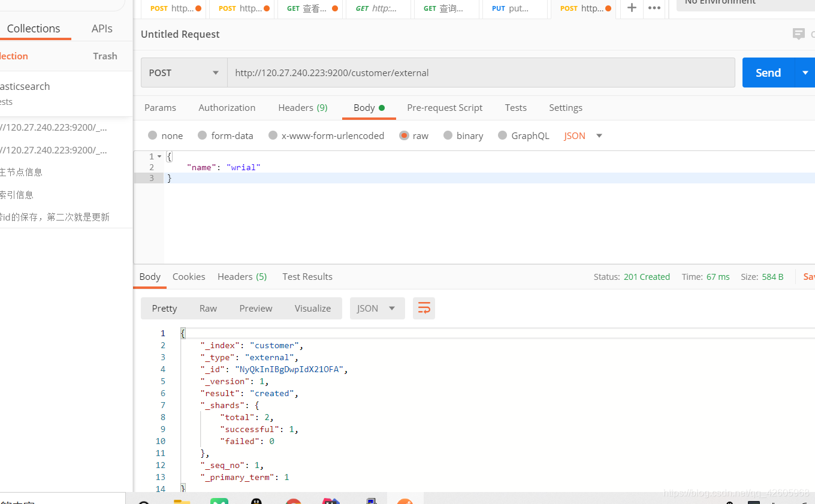Switch to the PUT put request tab

click(515, 8)
